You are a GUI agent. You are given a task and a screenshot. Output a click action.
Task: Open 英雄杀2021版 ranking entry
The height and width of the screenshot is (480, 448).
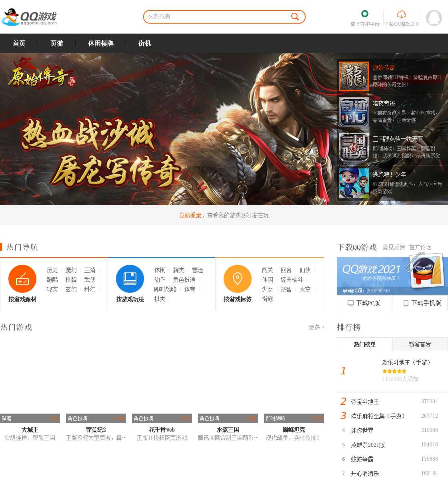tap(368, 445)
